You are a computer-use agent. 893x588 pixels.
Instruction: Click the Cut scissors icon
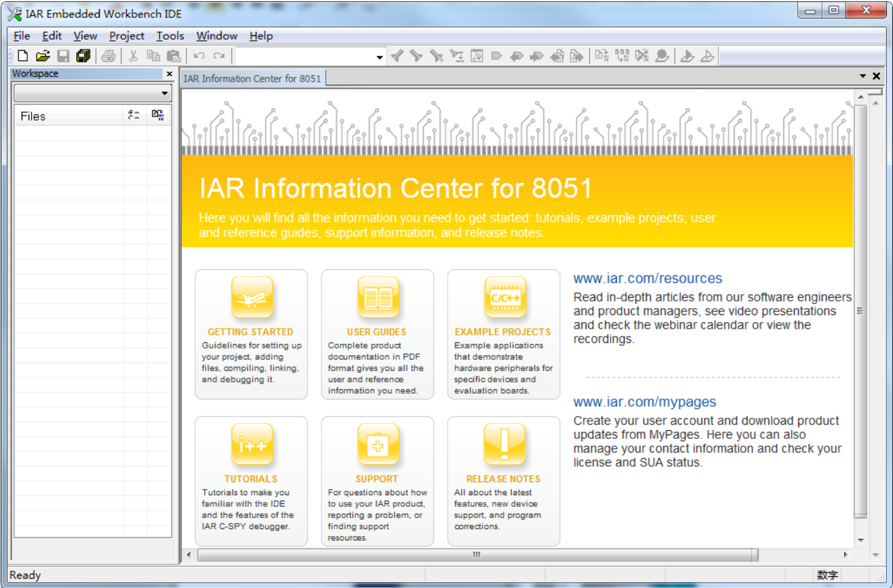coord(133,56)
